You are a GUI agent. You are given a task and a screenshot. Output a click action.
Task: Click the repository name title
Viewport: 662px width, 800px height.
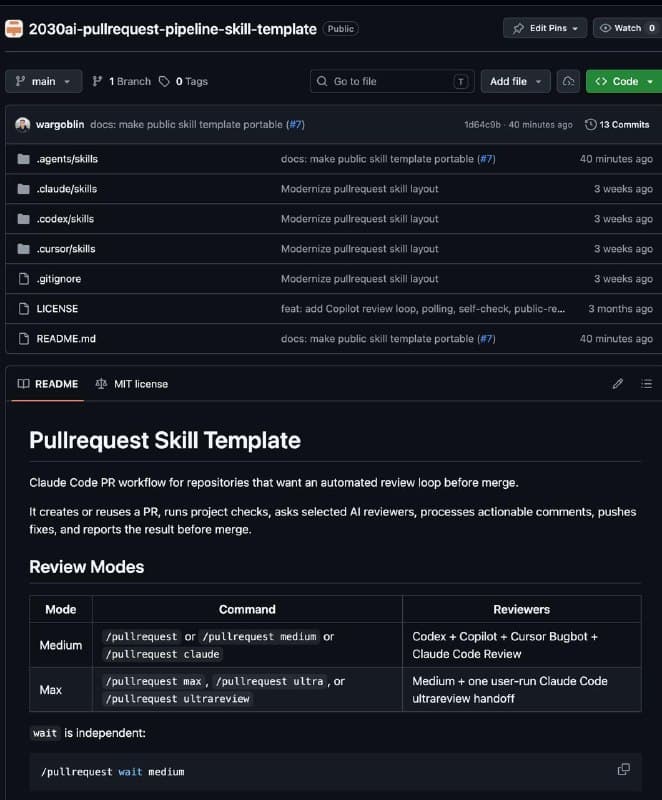click(x=172, y=29)
